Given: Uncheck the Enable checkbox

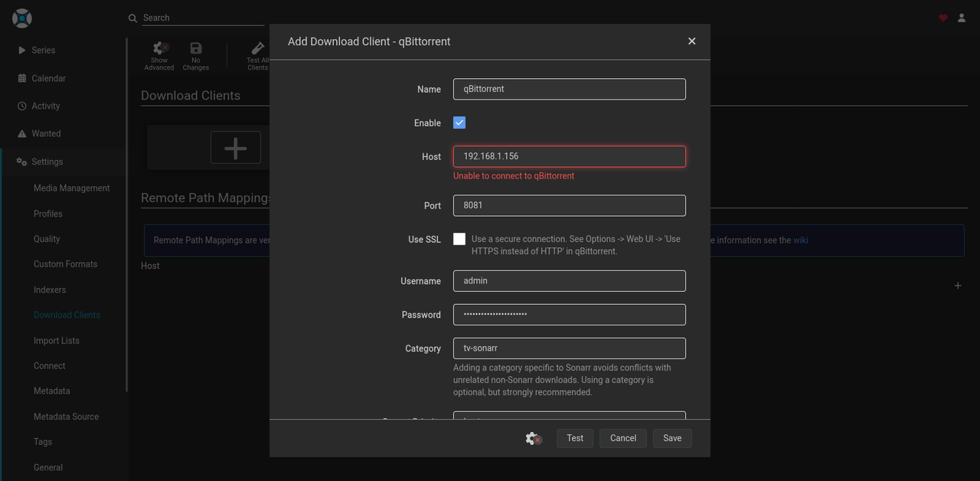Looking at the screenshot, I should pos(459,123).
